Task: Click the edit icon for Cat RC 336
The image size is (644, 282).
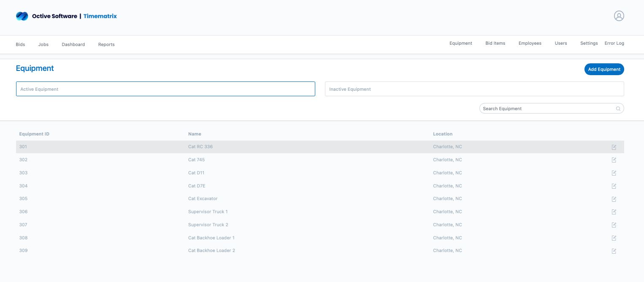Action: 614,147
